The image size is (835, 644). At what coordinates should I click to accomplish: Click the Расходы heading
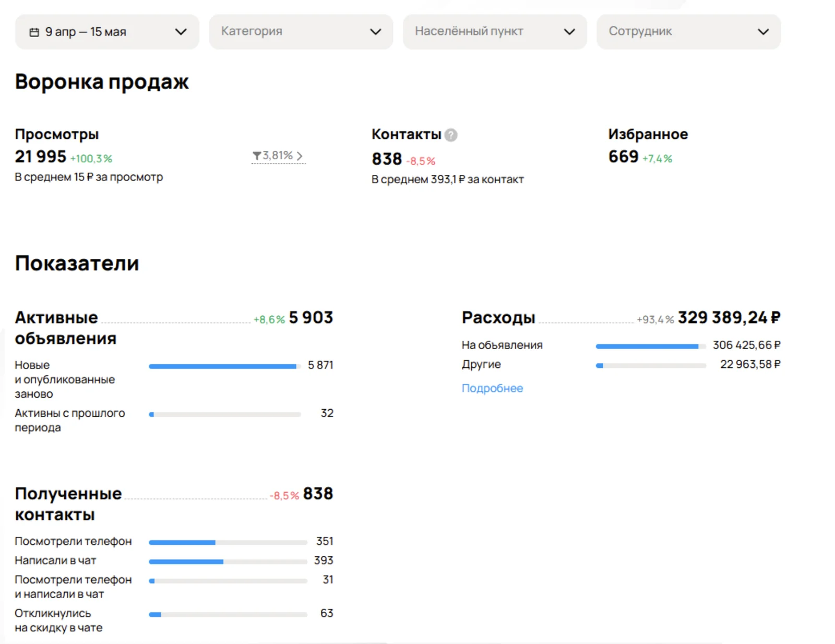click(498, 318)
